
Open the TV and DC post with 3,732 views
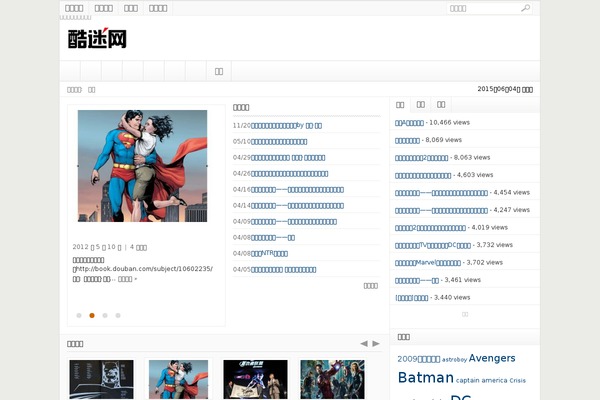pos(433,245)
